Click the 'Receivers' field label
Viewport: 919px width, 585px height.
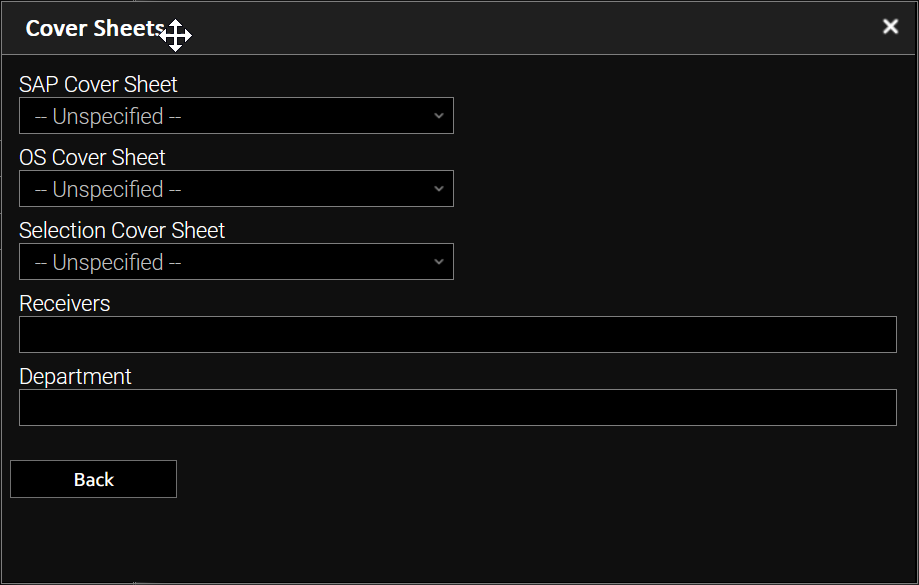point(64,304)
